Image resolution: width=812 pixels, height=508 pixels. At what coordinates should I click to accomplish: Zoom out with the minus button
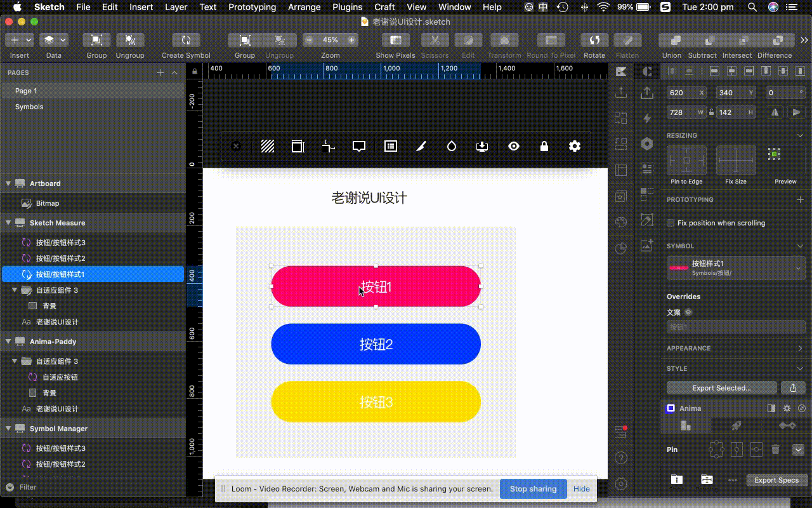click(x=309, y=40)
